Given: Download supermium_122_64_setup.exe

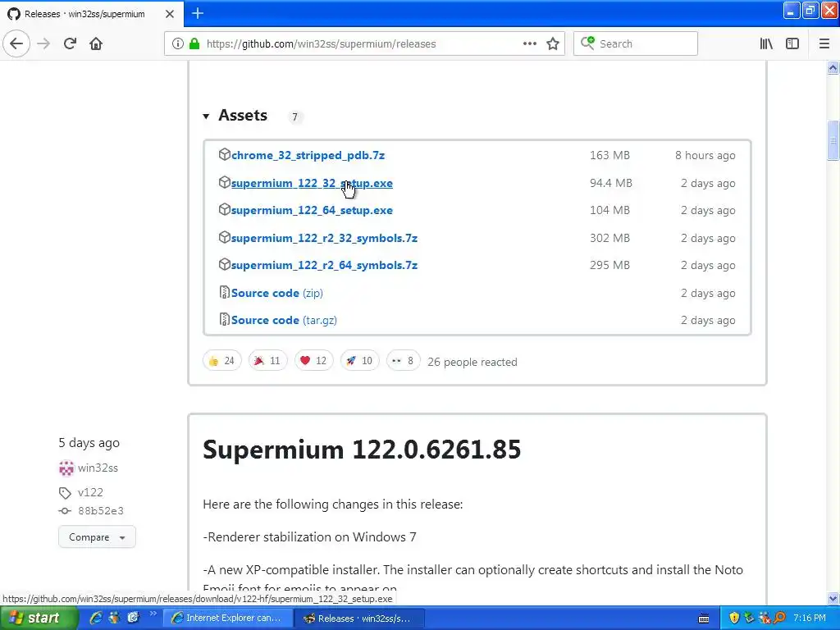Looking at the screenshot, I should (312, 211).
